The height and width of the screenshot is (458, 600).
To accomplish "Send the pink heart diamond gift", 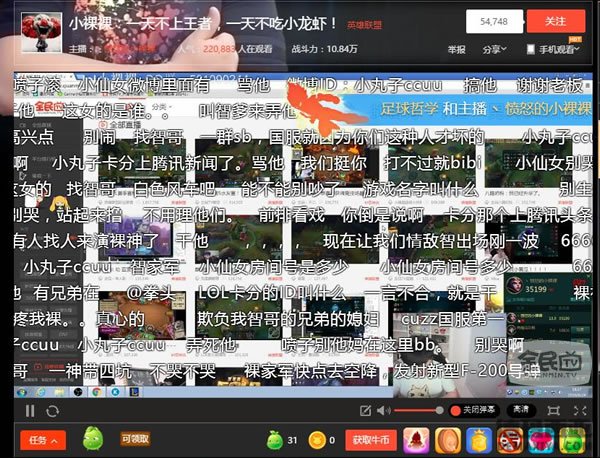I will (541, 440).
